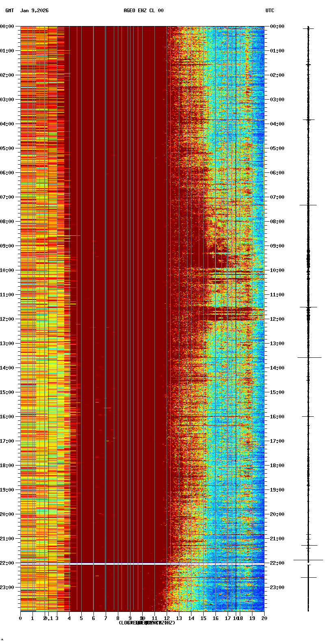Click the 16:00 label on the right axis

click(277, 417)
